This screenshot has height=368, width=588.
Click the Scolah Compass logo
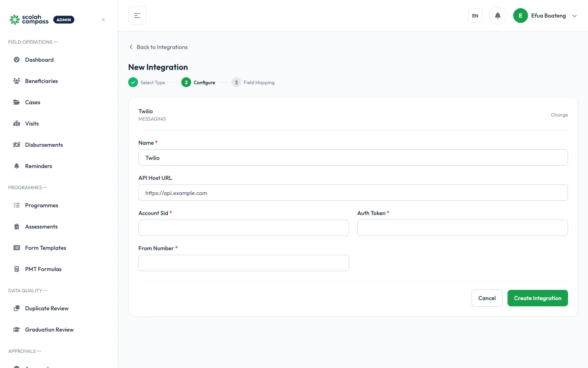tap(29, 20)
